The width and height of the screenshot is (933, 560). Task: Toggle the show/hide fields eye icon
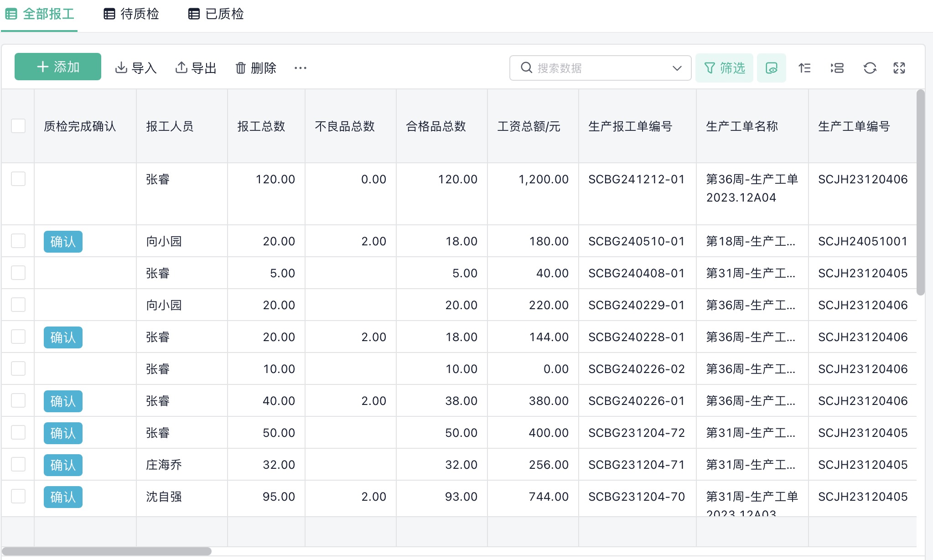click(772, 68)
